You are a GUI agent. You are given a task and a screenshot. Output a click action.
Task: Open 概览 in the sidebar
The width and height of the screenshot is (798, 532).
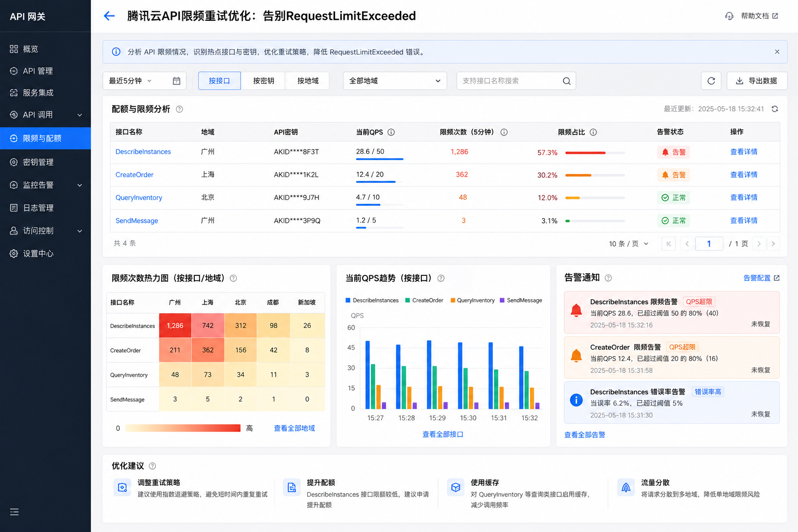click(x=45, y=49)
